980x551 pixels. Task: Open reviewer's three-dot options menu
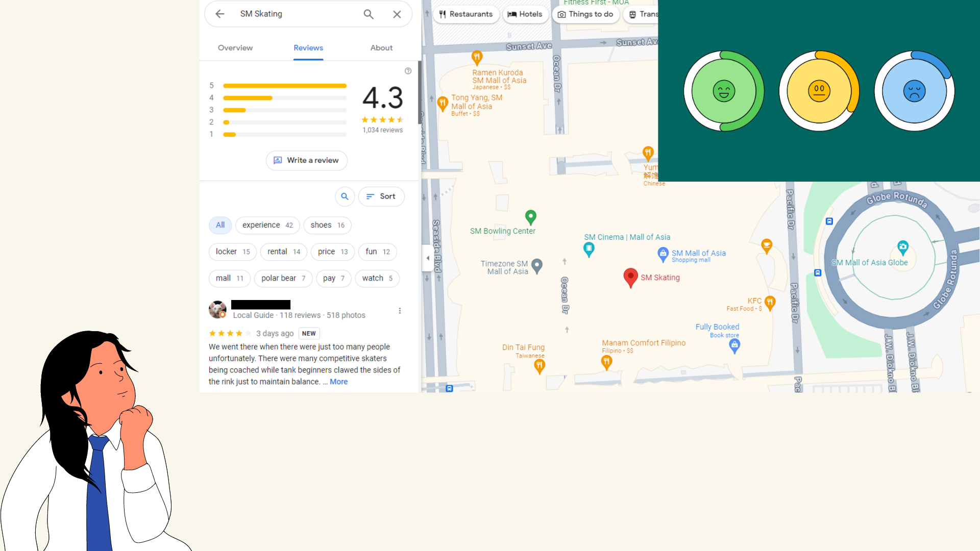pos(400,311)
